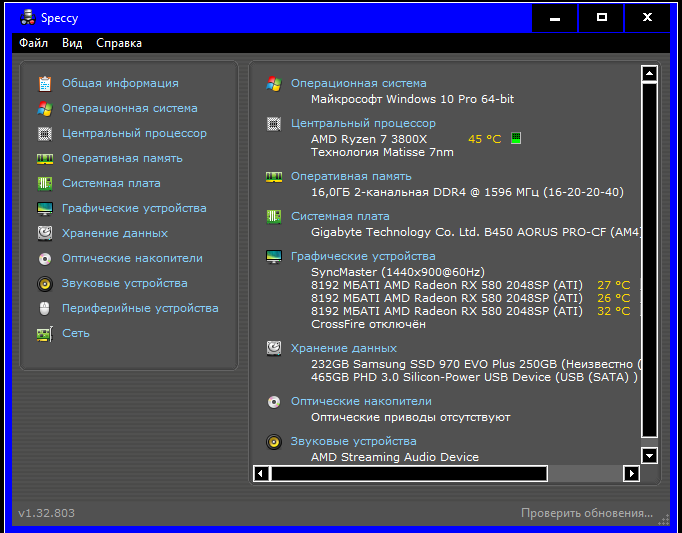Click the resize grip in bottom-right corner
This screenshot has width=682, height=533.
[x=664, y=520]
